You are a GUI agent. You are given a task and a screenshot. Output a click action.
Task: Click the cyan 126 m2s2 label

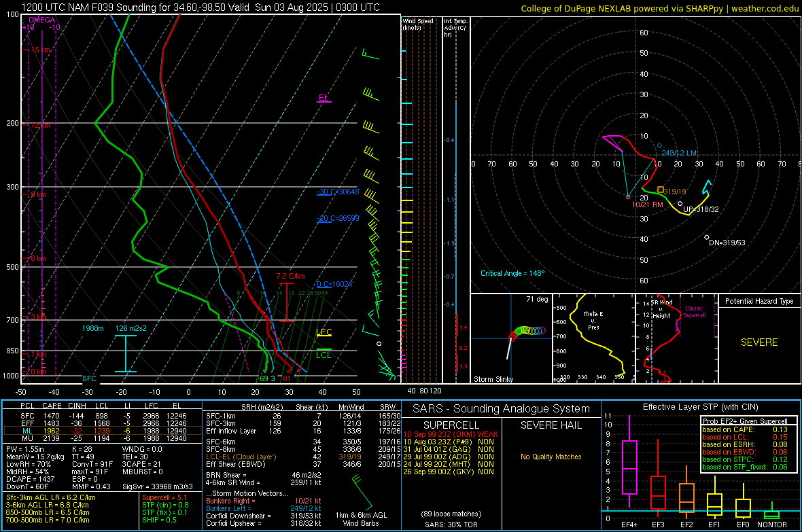[131, 328]
